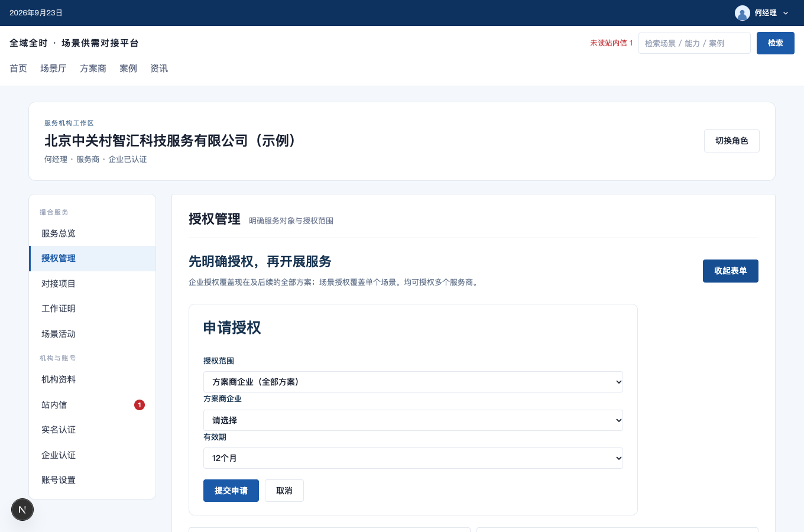
Task: Open the red unread badge beside 站内信
Action: tap(140, 405)
